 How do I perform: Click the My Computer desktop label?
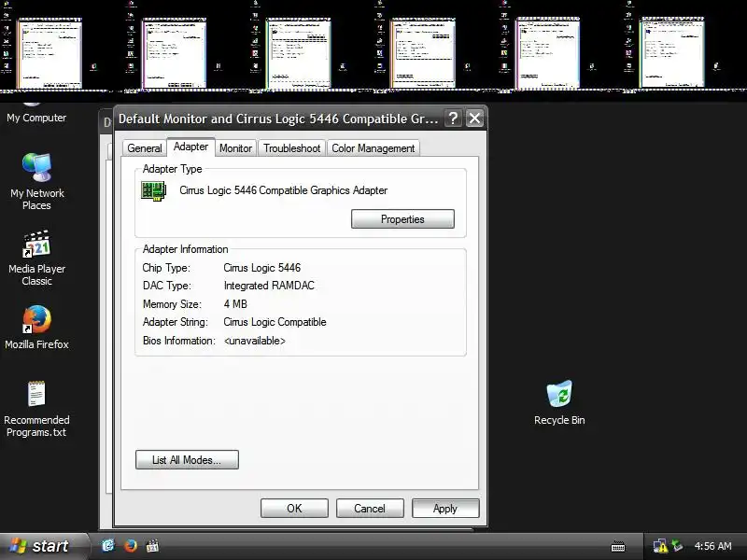(x=36, y=118)
